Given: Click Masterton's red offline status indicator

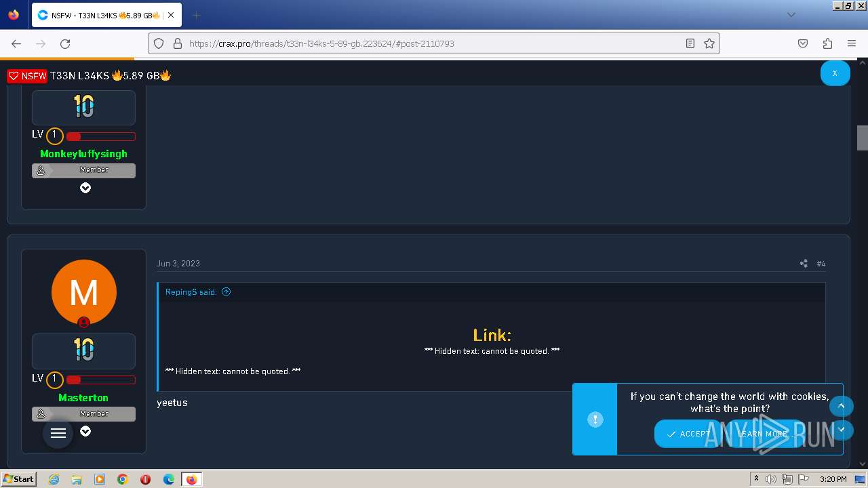Looking at the screenshot, I should [x=83, y=323].
